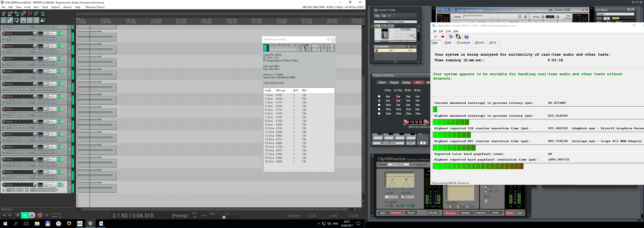Open the Sonic Core device list dropdown arrow
This screenshot has height=228, width=644.
pyautogui.click(x=414, y=38)
